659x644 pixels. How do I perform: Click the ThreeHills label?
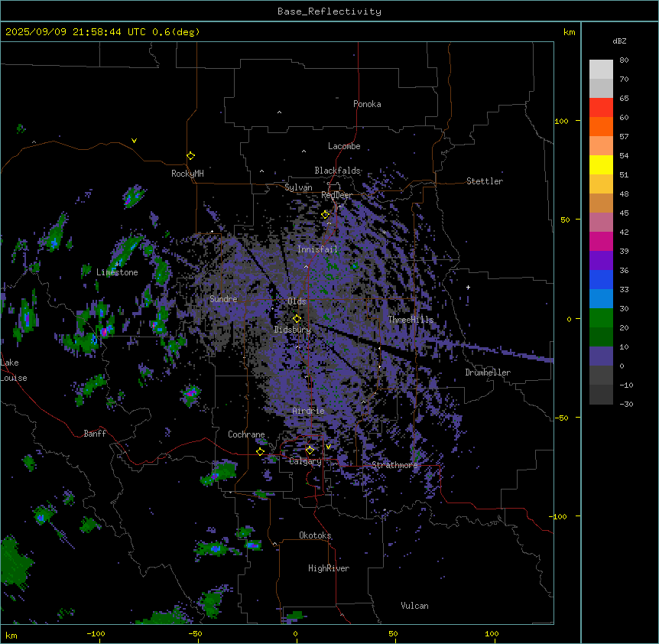411,320
